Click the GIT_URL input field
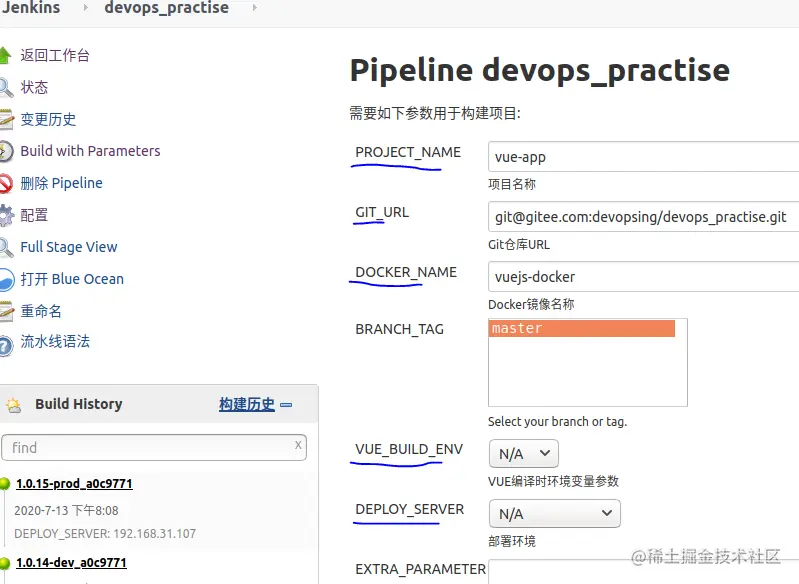The image size is (799, 584). click(643, 217)
